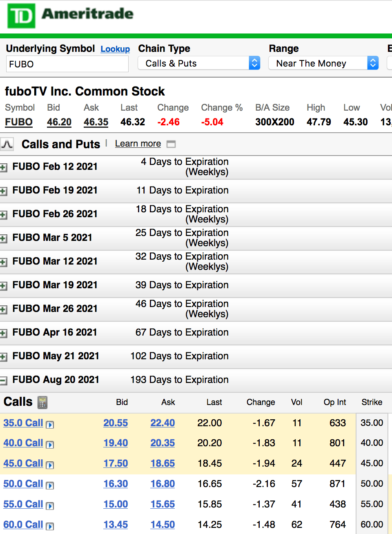Click the 45.0 Call option link
This screenshot has height=534, width=392.
(23, 463)
